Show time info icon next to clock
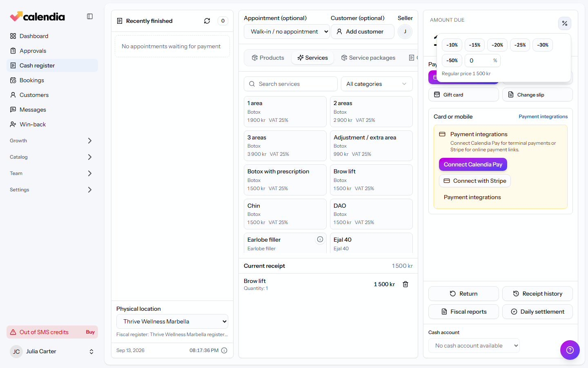Image resolution: width=588 pixels, height=368 pixels. (x=224, y=350)
